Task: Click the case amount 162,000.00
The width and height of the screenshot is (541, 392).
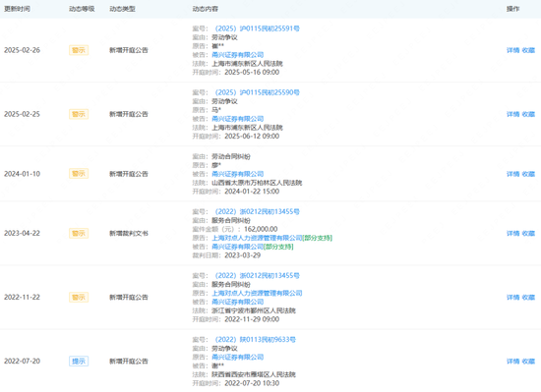Action: (x=261, y=230)
